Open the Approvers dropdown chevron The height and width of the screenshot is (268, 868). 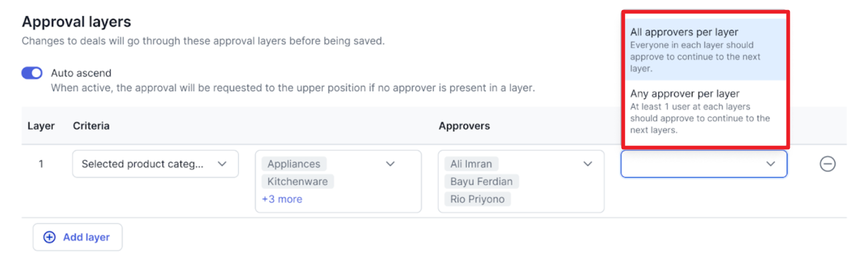[588, 164]
